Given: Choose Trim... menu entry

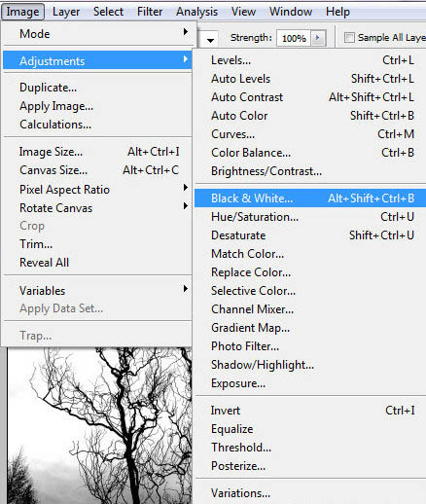Looking at the screenshot, I should click(x=97, y=244).
